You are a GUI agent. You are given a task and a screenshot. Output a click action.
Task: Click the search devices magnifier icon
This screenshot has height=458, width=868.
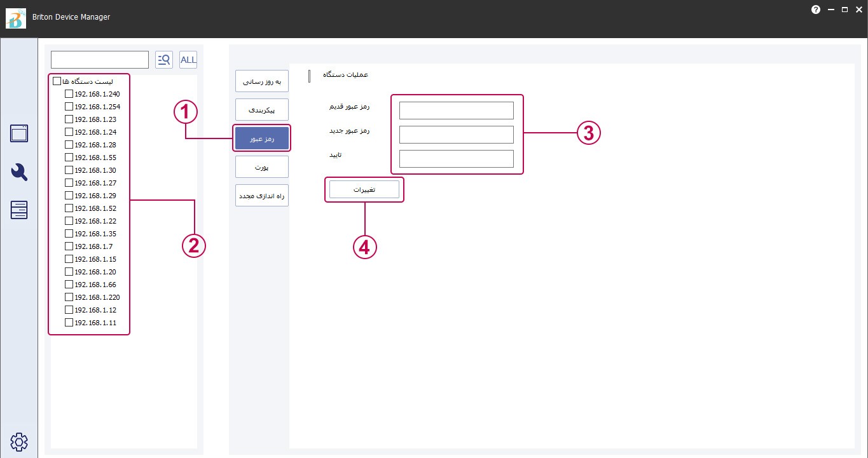(x=164, y=60)
